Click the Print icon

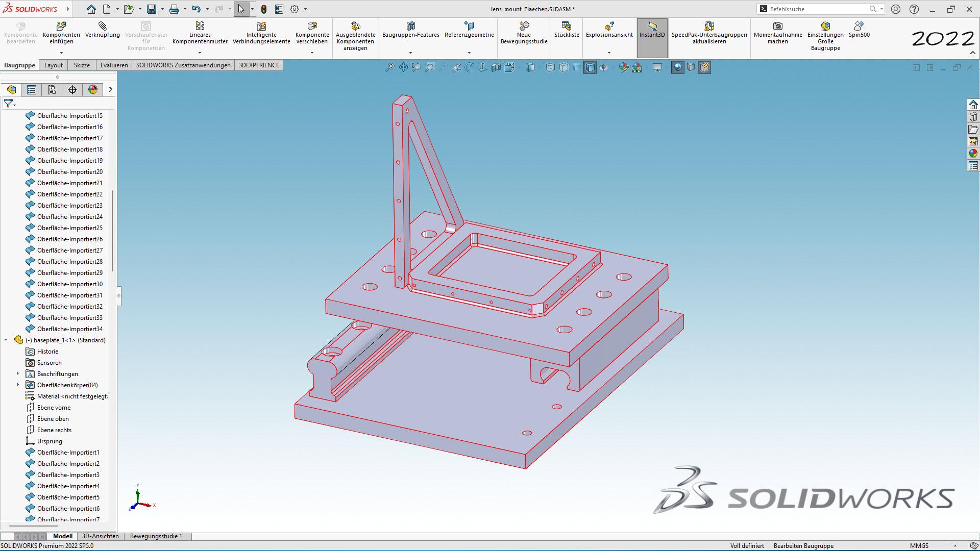[x=174, y=9]
